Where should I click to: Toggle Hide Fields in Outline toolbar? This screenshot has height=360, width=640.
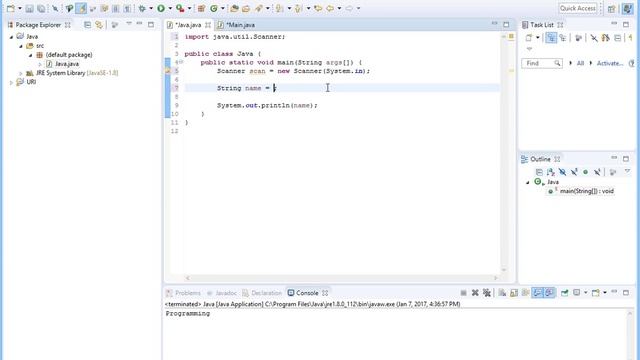coord(562,172)
